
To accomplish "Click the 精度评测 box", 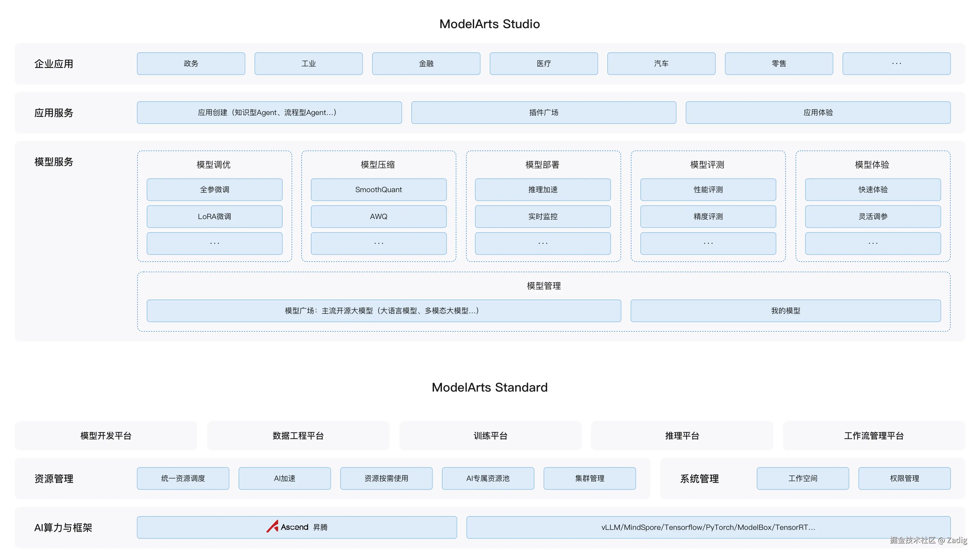I will pyautogui.click(x=708, y=216).
